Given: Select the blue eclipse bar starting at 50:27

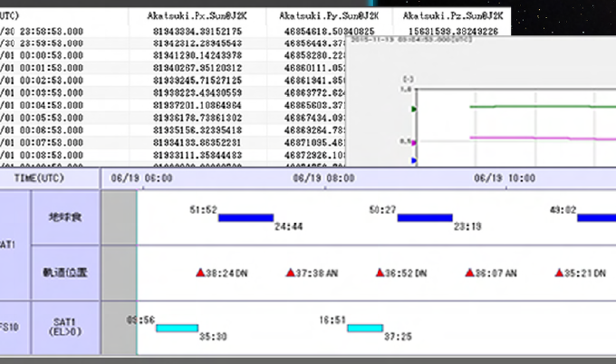Looking at the screenshot, I should pyautogui.click(x=424, y=217).
